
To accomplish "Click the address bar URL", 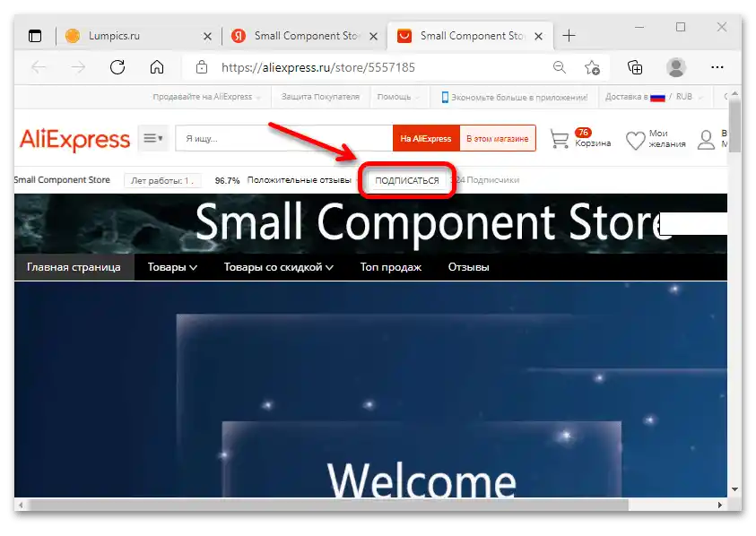I will tap(318, 67).
